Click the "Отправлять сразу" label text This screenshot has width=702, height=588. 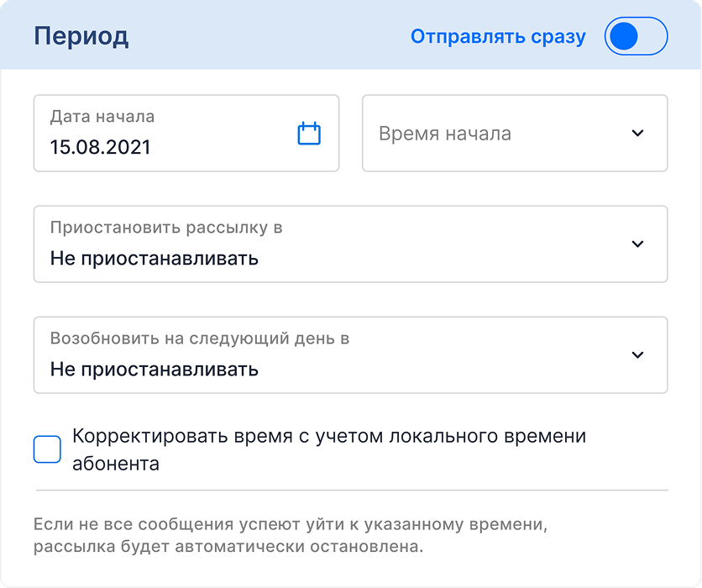coord(498,37)
